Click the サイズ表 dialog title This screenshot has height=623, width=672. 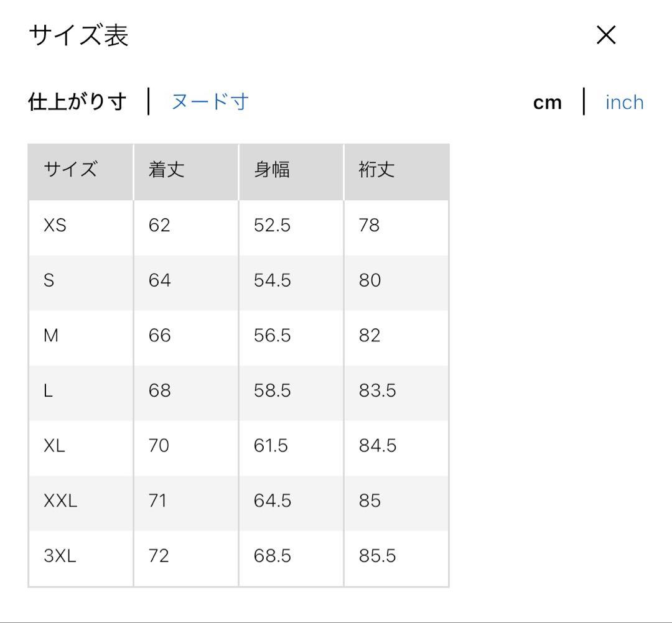78,35
